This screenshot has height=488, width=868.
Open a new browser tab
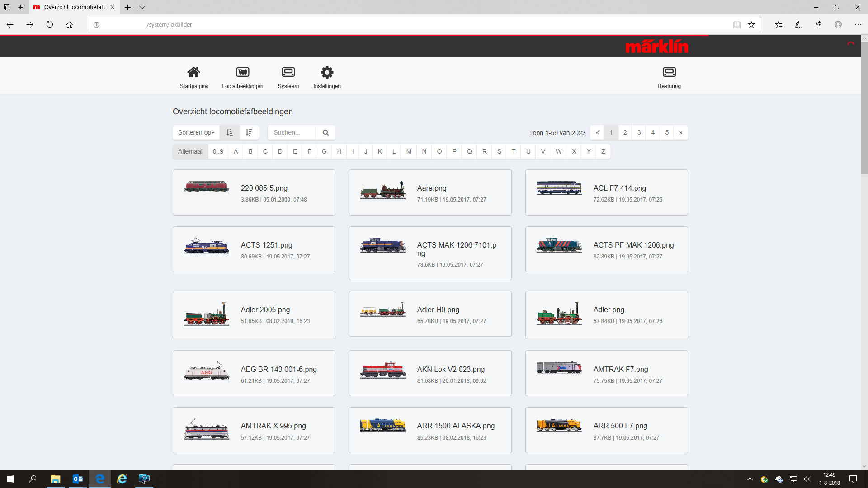[x=128, y=7]
